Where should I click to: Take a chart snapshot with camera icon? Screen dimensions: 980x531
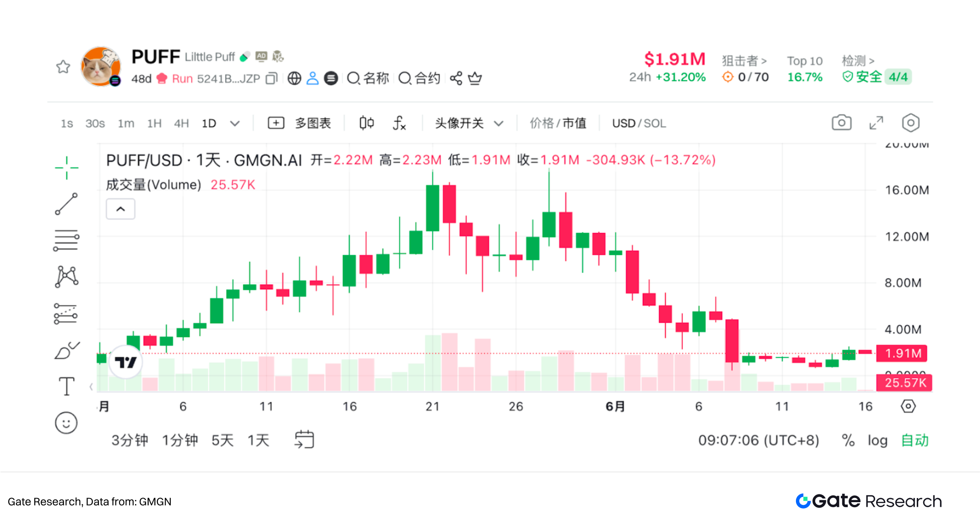[841, 123]
